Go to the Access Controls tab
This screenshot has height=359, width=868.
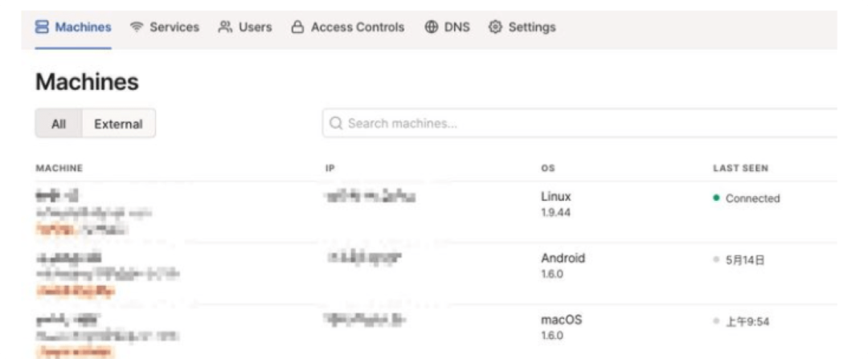click(357, 27)
